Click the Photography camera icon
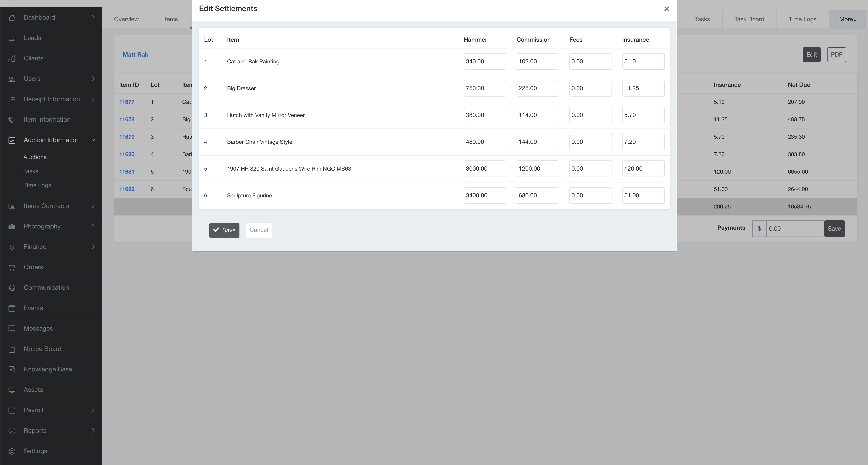The width and height of the screenshot is (868, 465). click(x=12, y=227)
